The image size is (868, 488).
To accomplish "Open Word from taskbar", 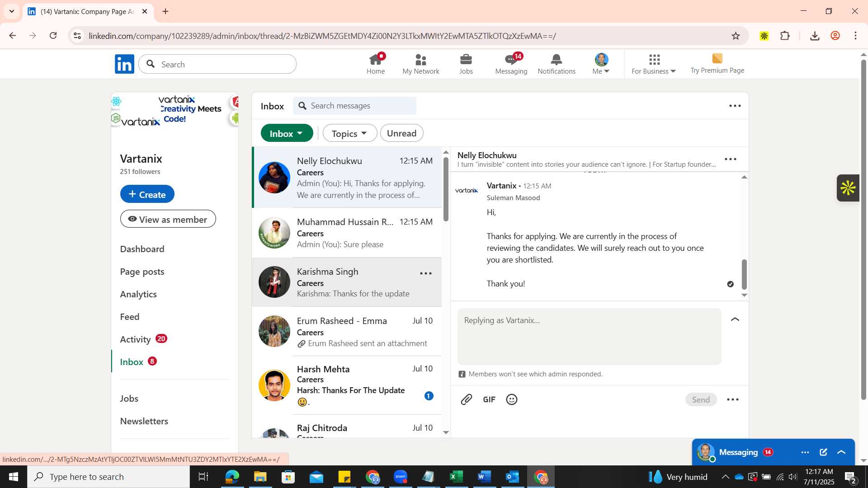I will point(484,477).
